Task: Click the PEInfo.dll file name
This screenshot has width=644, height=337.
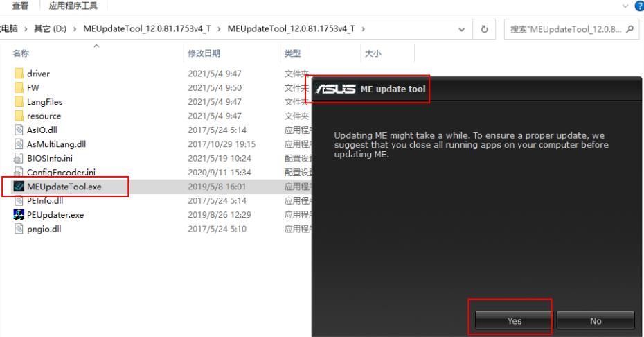Action: tap(45, 201)
